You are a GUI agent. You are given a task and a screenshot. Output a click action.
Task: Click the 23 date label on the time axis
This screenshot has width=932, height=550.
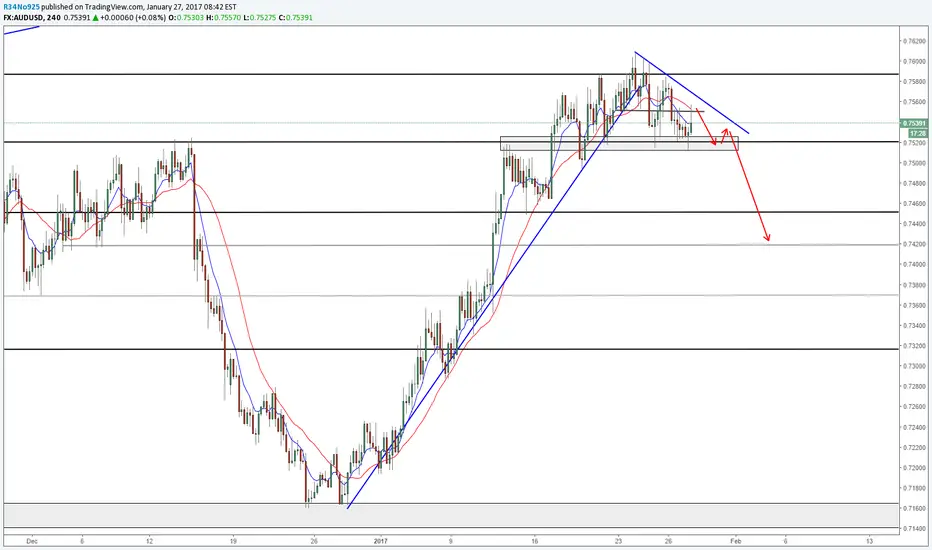pos(619,541)
